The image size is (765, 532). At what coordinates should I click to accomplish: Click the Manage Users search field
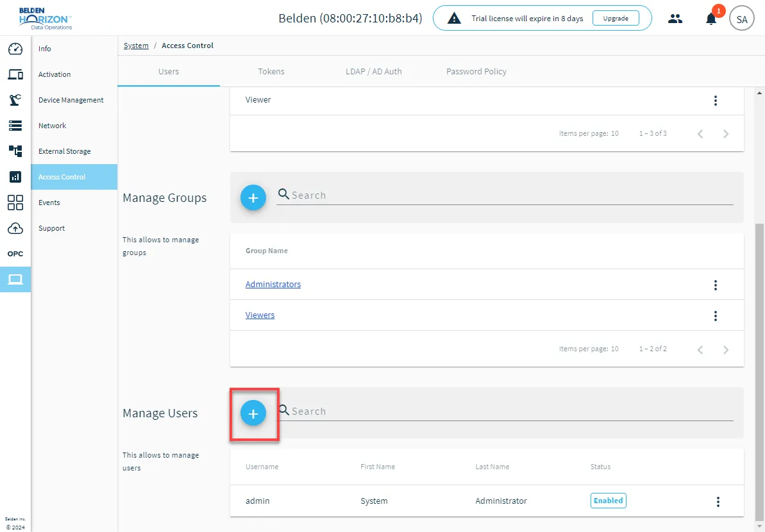[x=505, y=411]
